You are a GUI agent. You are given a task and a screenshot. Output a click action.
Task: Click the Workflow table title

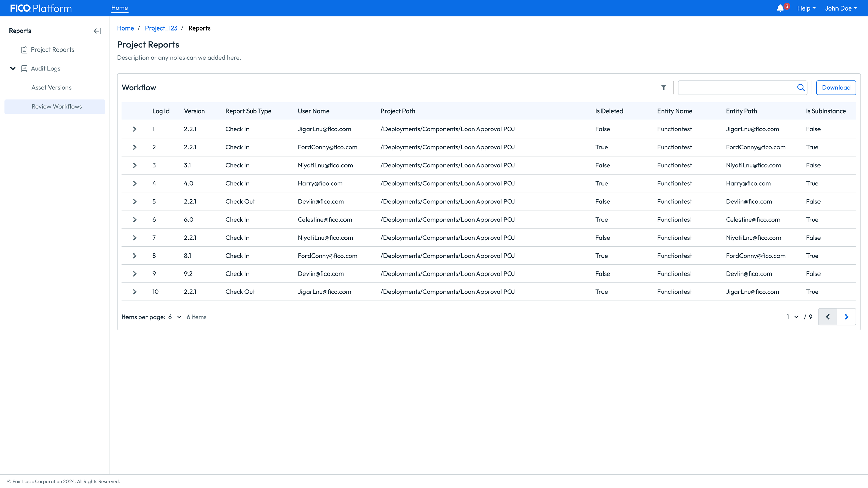click(x=139, y=88)
